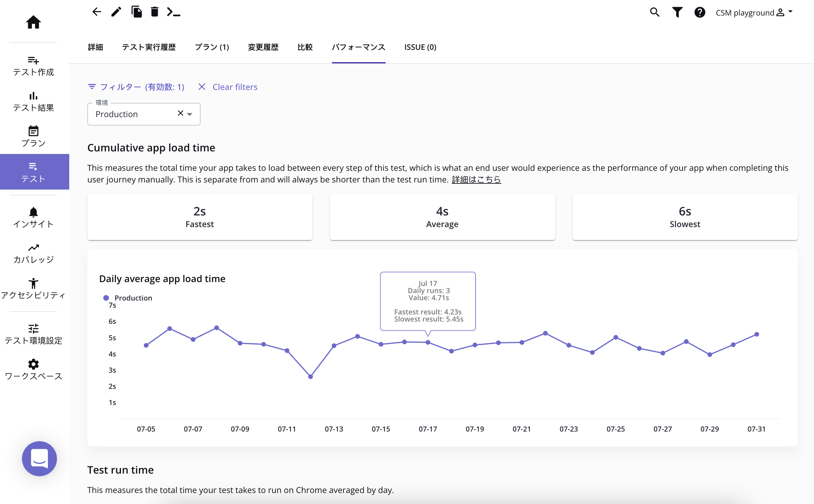Viewport: 814px width, 504px height.
Task: Expand the フィルター filter panel
Action: point(136,87)
